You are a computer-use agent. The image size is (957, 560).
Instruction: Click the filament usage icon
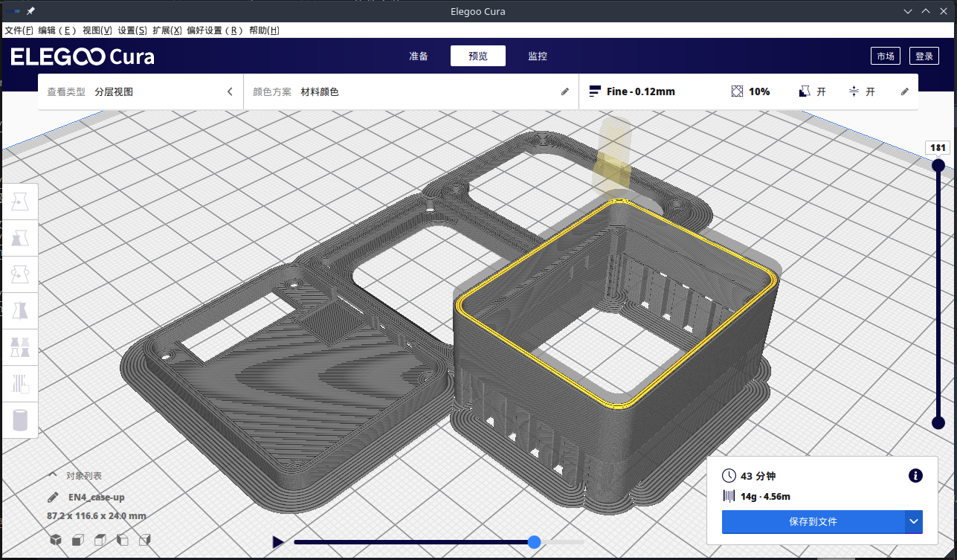click(x=729, y=496)
